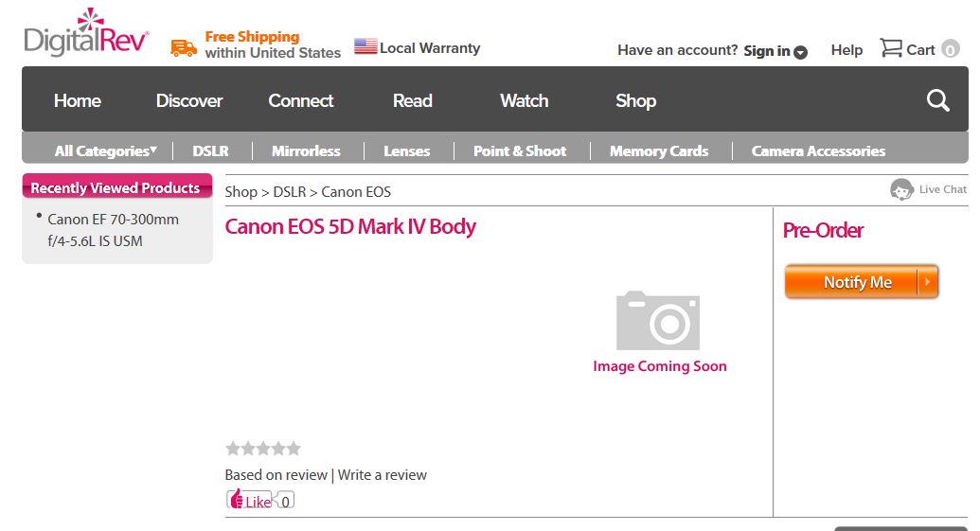
Task: Click the Recently Viewed Products header
Action: 116,186
